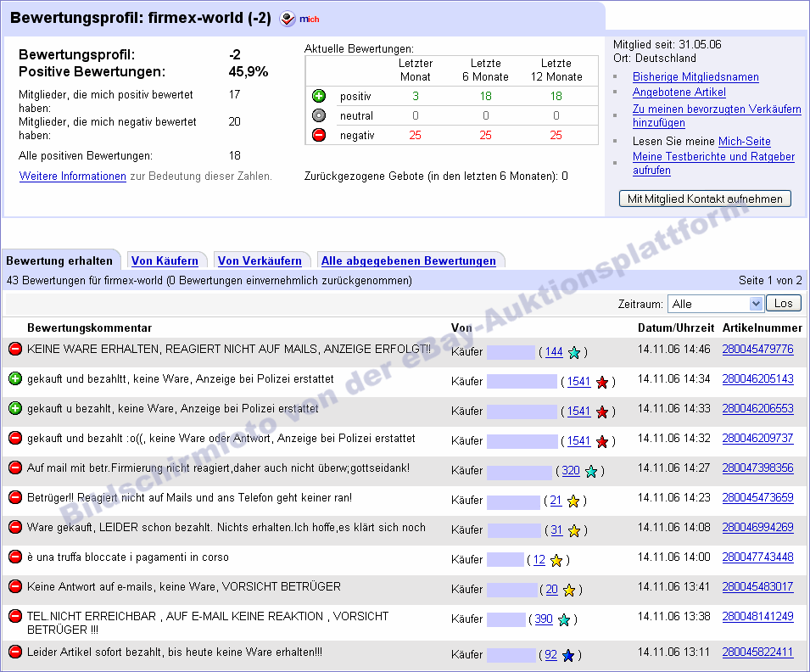Open article number 280047398356
This screenshot has width=810, height=672.
coord(757,468)
